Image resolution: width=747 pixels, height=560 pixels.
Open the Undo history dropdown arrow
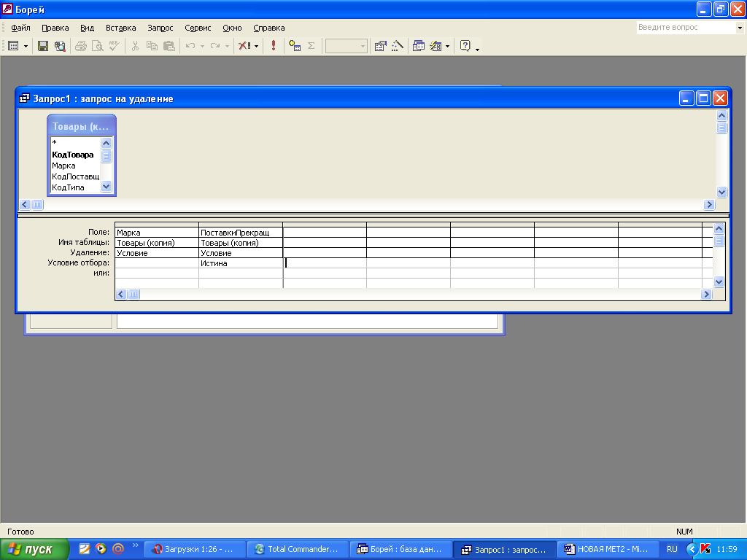point(202,46)
